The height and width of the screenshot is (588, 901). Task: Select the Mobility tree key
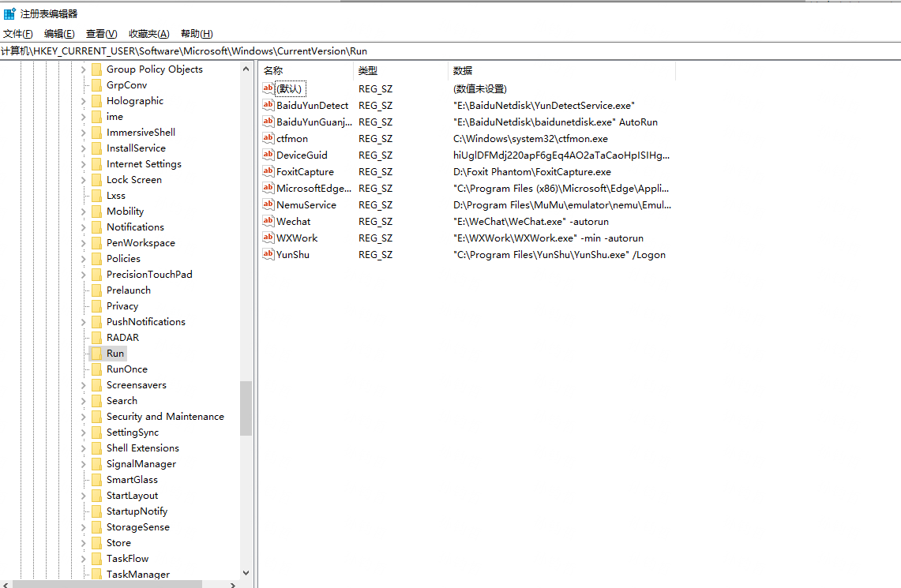coord(126,212)
